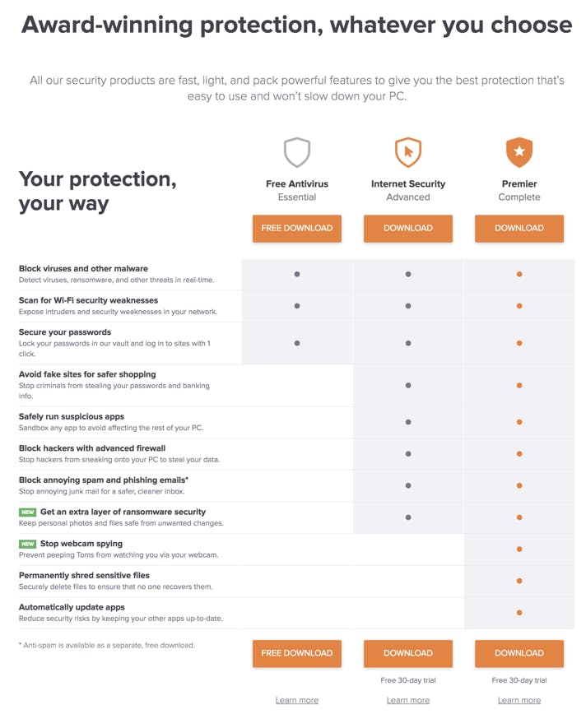Open Learn more under Free Antivirus

point(297,700)
